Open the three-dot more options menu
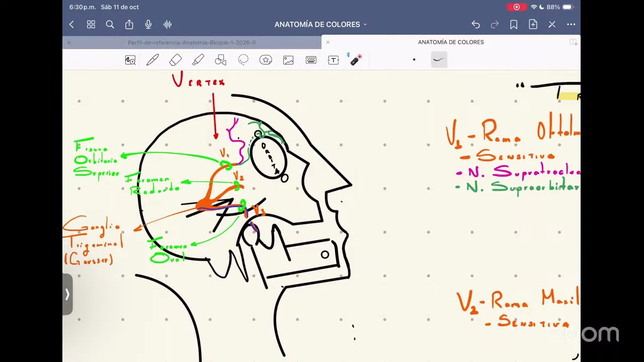Screen dimensions: 644x362 [571, 24]
